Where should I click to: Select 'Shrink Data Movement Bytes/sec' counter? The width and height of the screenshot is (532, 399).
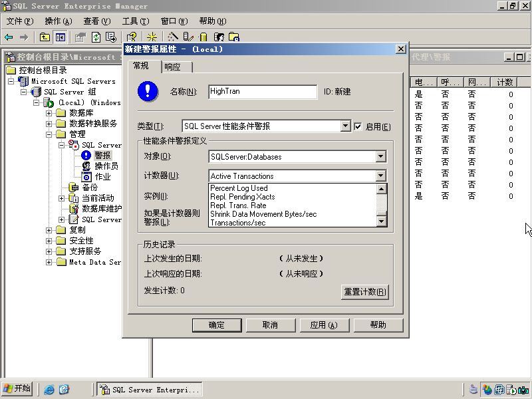pos(293,214)
